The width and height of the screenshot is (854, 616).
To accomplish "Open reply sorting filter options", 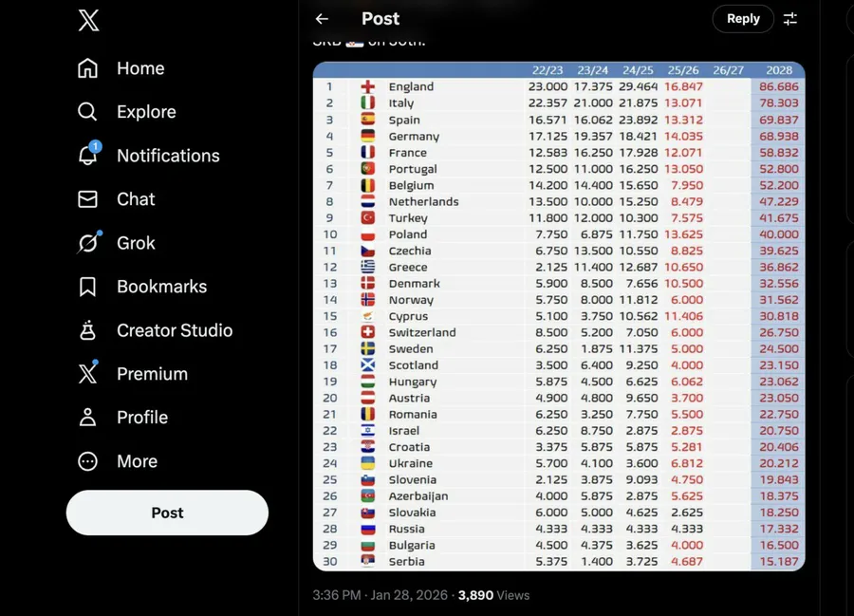I will (790, 19).
